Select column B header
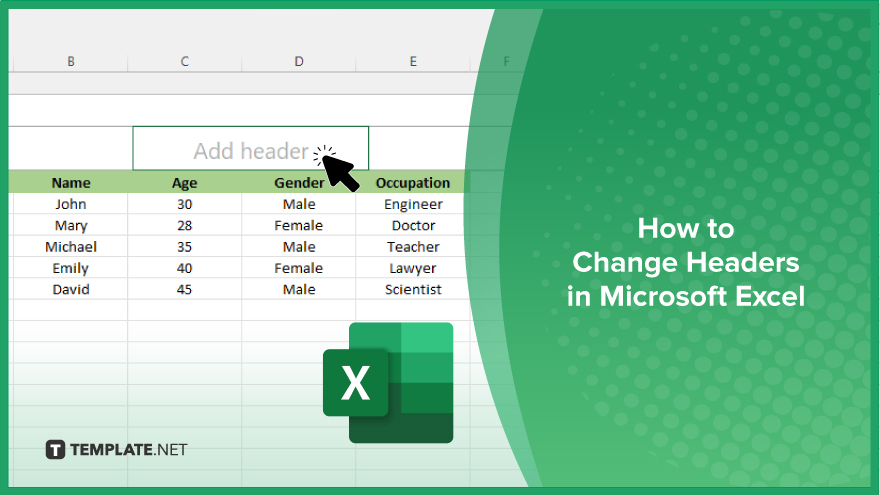Screen dimensions: 880x495 pos(71,61)
